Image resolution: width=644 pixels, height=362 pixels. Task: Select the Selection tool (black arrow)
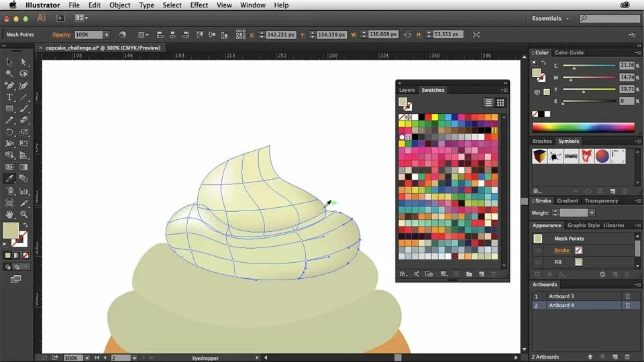click(9, 62)
